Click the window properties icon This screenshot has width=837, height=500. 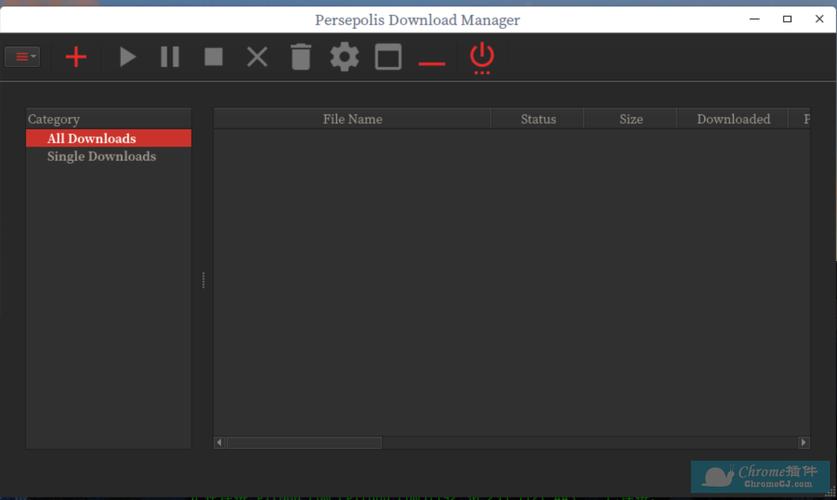pos(388,57)
